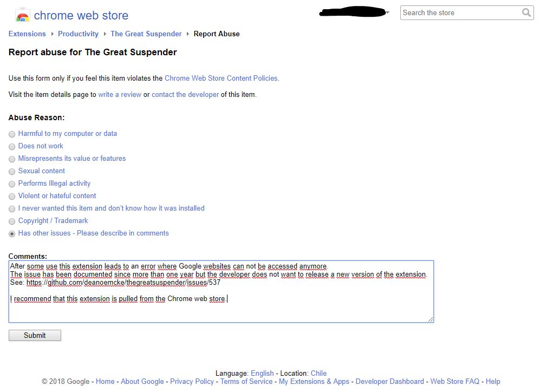Viewport: 540px width, 392px height.
Task: Select Harmful to my computer or data
Action: pos(12,134)
